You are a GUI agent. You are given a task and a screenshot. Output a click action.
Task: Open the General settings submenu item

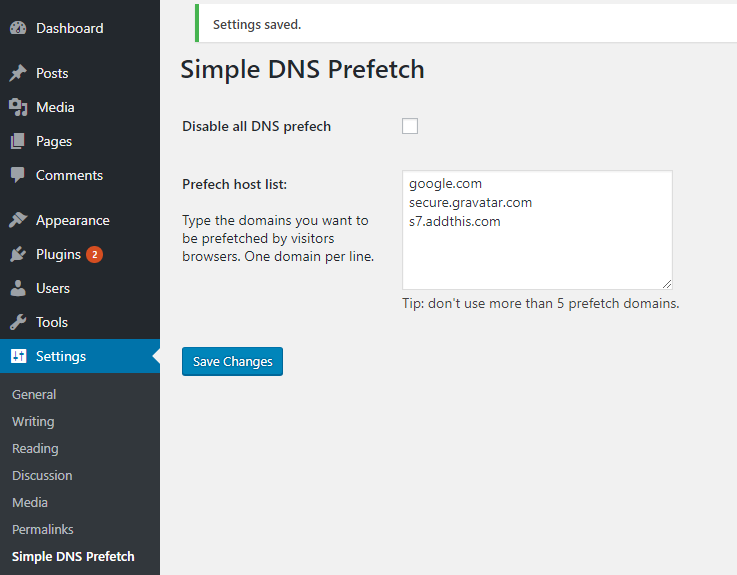(x=34, y=394)
